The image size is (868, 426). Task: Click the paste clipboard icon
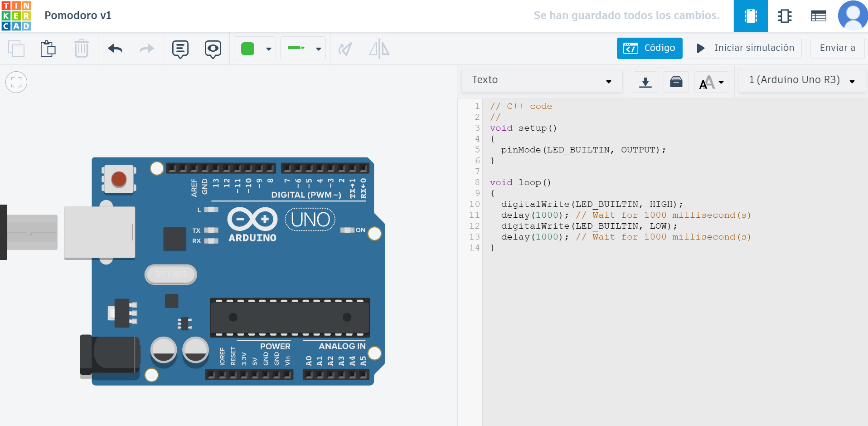point(48,49)
